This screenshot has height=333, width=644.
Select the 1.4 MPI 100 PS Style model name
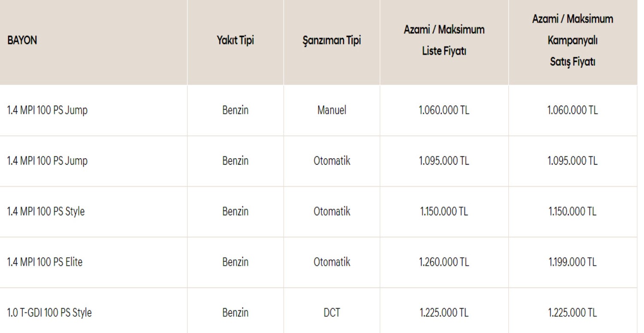tap(45, 212)
